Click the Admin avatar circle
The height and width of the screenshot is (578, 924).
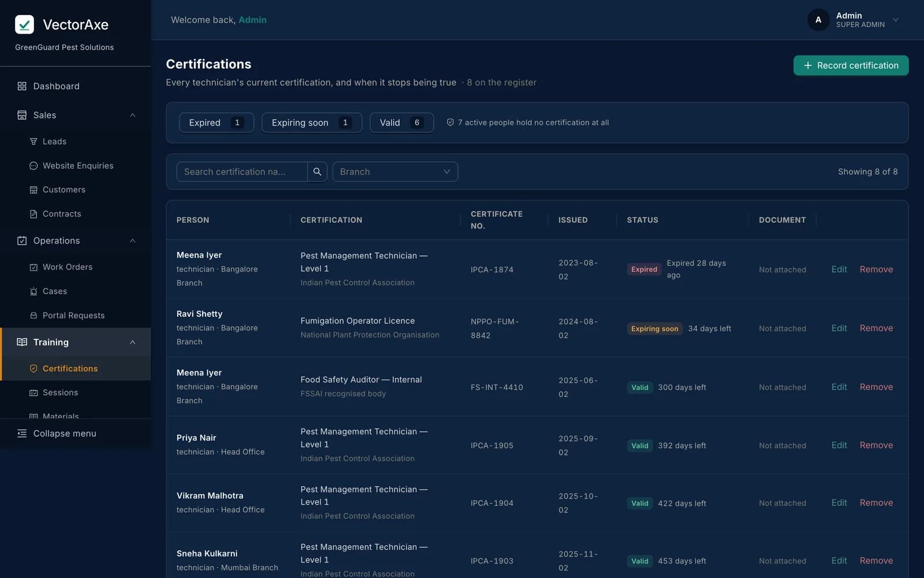tap(818, 20)
